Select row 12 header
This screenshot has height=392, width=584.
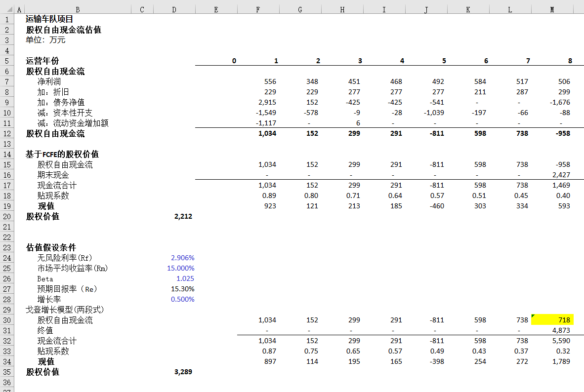(7, 133)
